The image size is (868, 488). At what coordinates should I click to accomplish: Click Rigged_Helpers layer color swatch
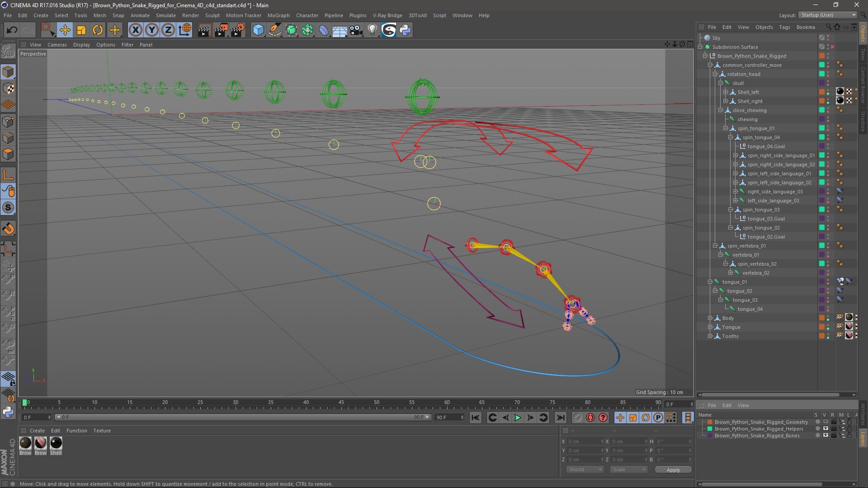click(x=710, y=429)
